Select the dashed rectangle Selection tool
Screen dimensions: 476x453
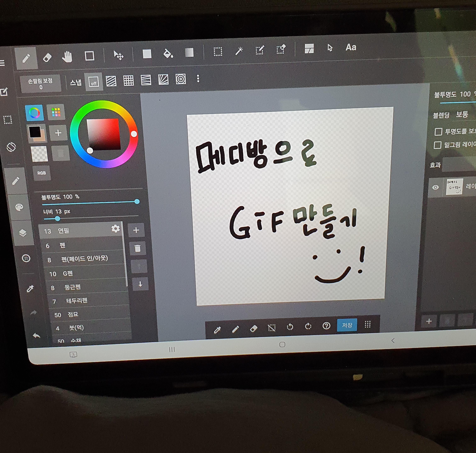click(218, 52)
